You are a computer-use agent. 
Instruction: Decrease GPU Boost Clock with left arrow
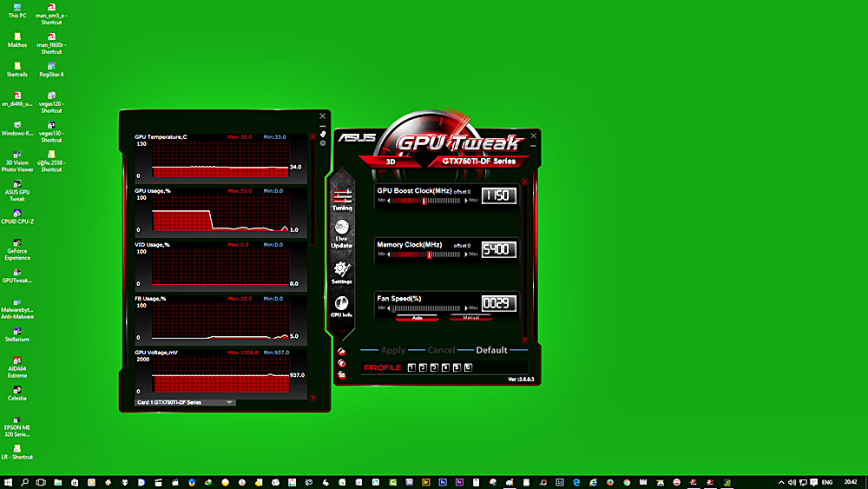click(x=389, y=201)
